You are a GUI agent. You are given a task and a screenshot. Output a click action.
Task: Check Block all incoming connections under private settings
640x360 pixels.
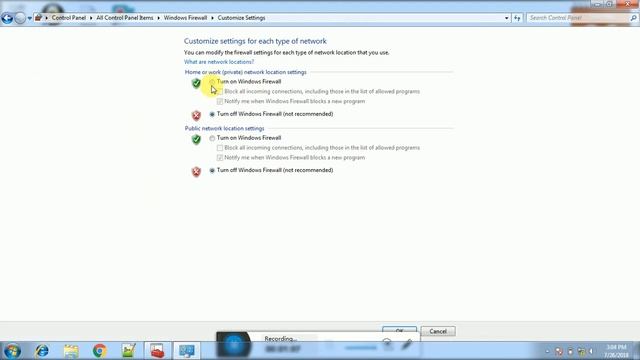point(220,91)
